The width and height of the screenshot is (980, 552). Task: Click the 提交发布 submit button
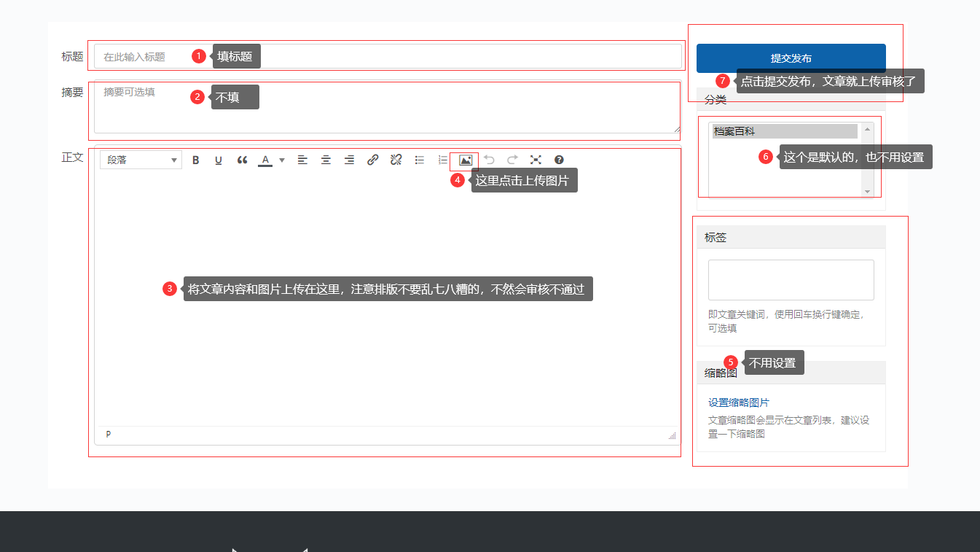coord(791,58)
